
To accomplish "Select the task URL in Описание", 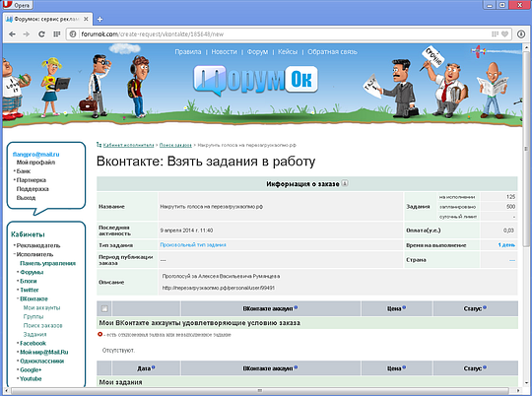I will click(219, 288).
